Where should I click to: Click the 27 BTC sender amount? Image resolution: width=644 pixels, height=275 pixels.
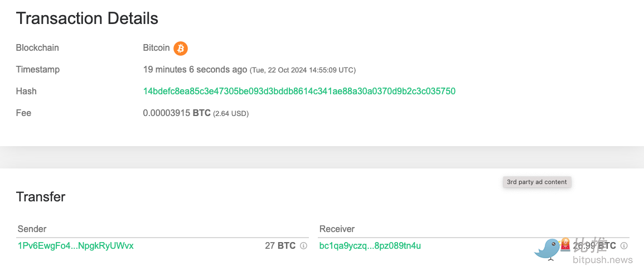[280, 245]
